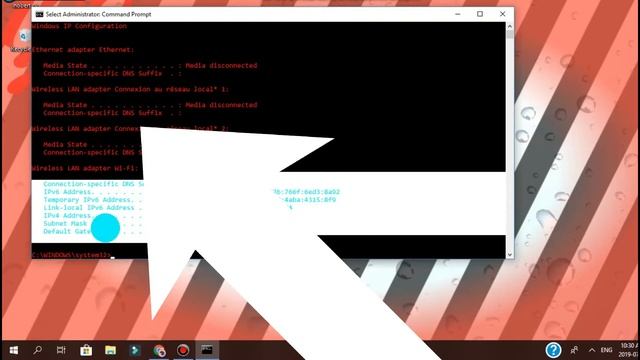Click the 'IPv4 Address' label
The image size is (640, 360).
(x=67, y=216)
